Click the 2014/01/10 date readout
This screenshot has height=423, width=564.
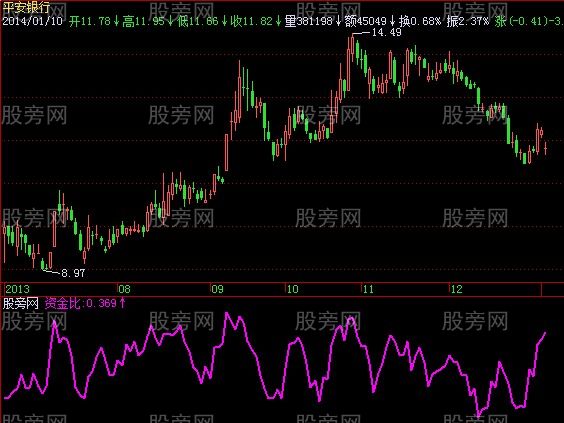coord(33,21)
